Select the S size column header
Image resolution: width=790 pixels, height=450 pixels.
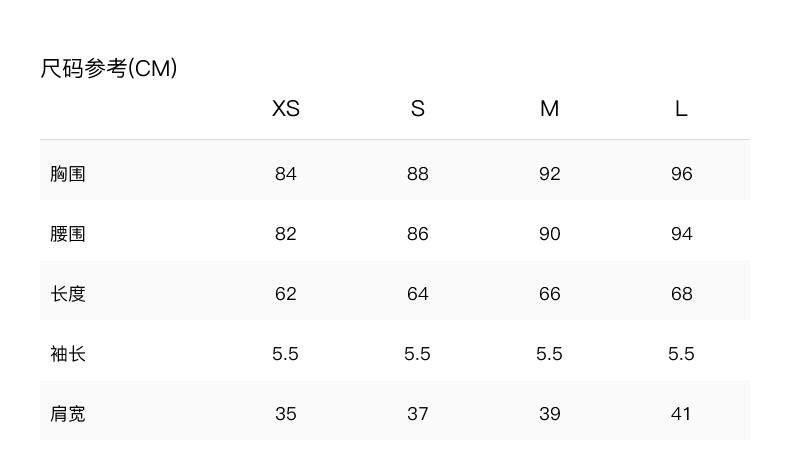418,108
